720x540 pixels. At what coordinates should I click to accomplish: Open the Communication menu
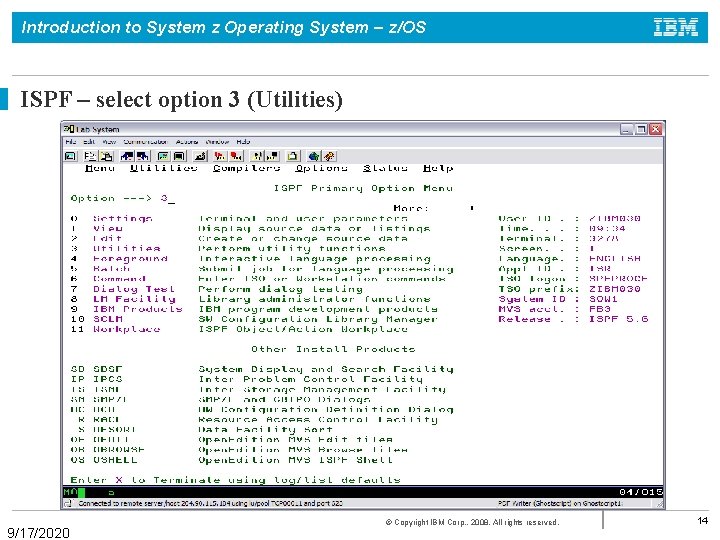(x=145, y=142)
